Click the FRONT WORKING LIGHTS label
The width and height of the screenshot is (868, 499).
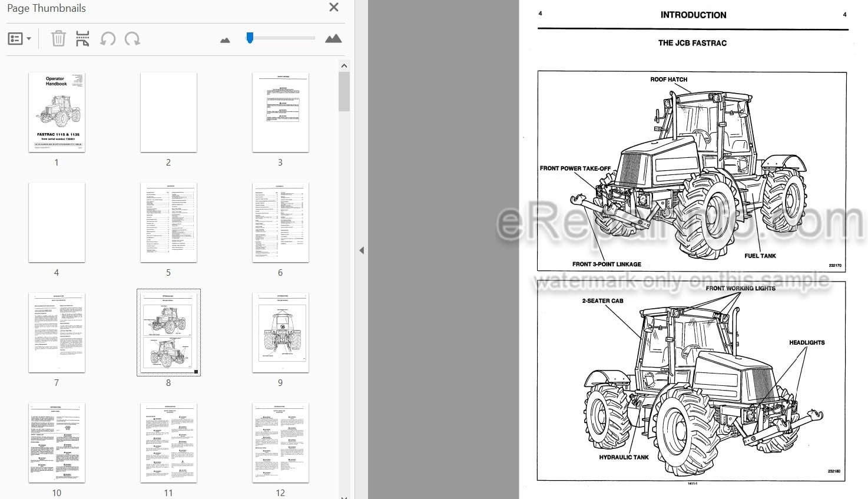[740, 288]
